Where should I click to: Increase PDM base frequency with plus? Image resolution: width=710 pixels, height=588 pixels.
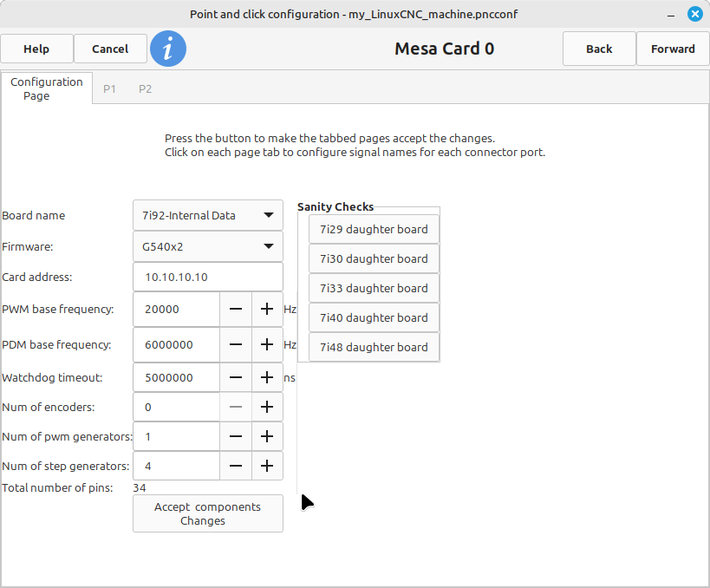pyautogui.click(x=267, y=344)
